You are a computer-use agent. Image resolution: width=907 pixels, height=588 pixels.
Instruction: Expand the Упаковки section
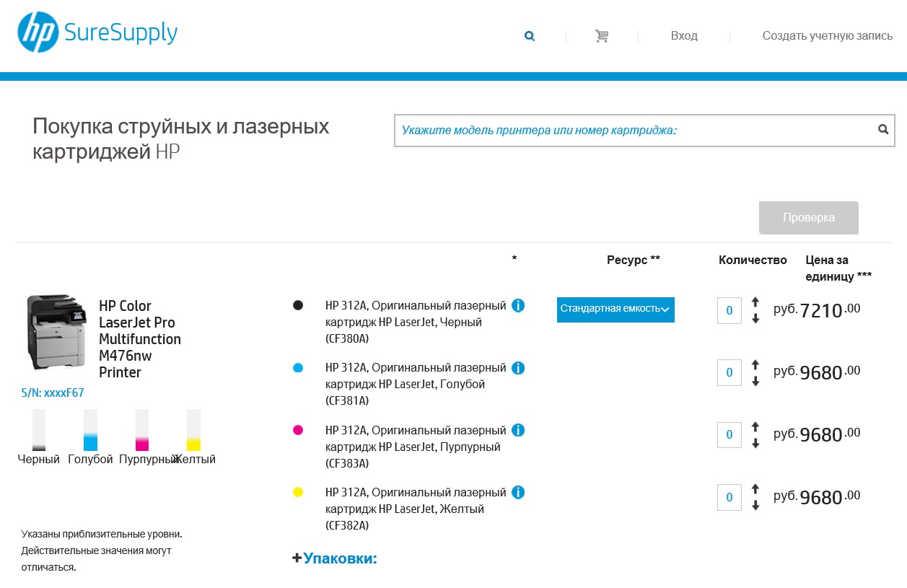pyautogui.click(x=335, y=558)
